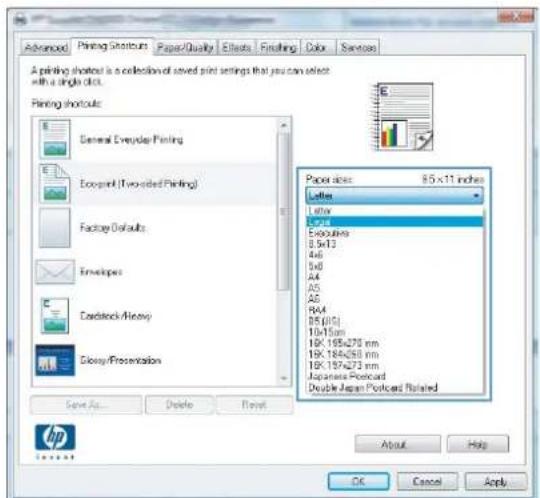
Task: Click the Save As button
Action: click(86, 404)
